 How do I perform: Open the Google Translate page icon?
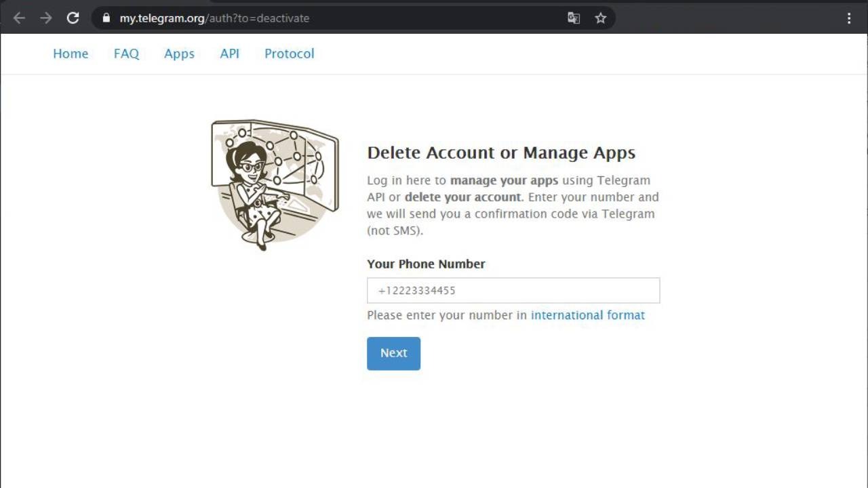574,18
